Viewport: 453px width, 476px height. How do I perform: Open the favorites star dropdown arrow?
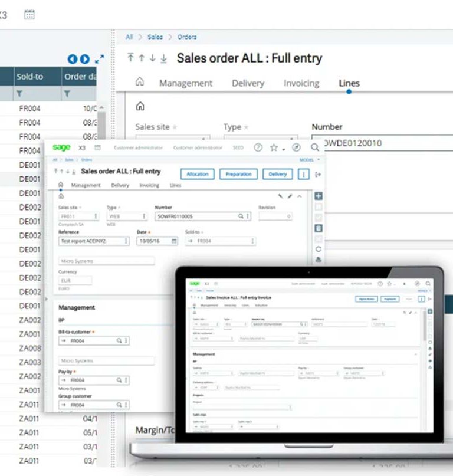pyautogui.click(x=284, y=149)
